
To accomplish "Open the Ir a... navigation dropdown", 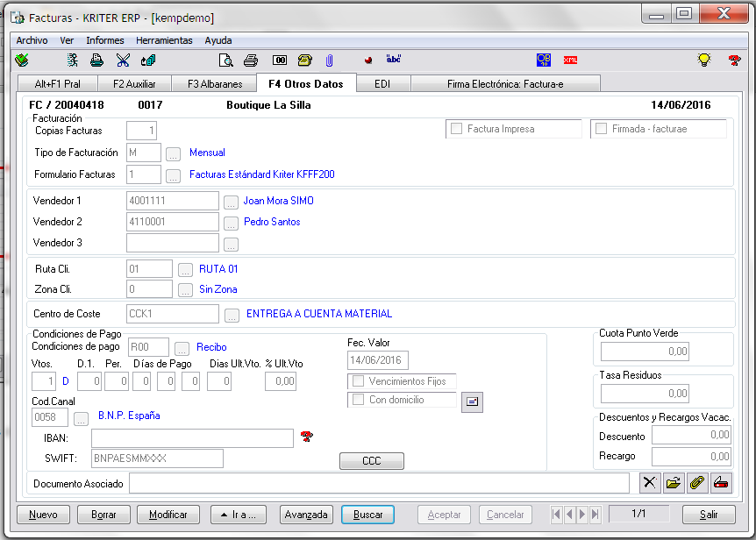I will coord(239,515).
